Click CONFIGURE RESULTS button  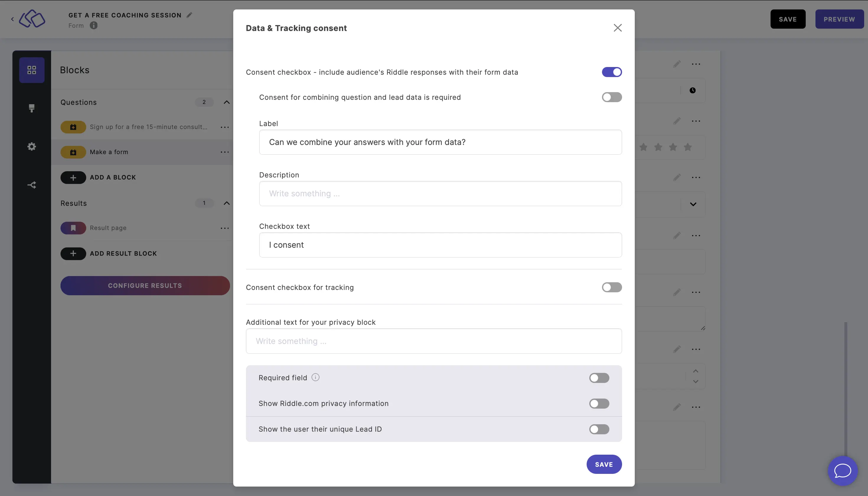[x=145, y=285]
